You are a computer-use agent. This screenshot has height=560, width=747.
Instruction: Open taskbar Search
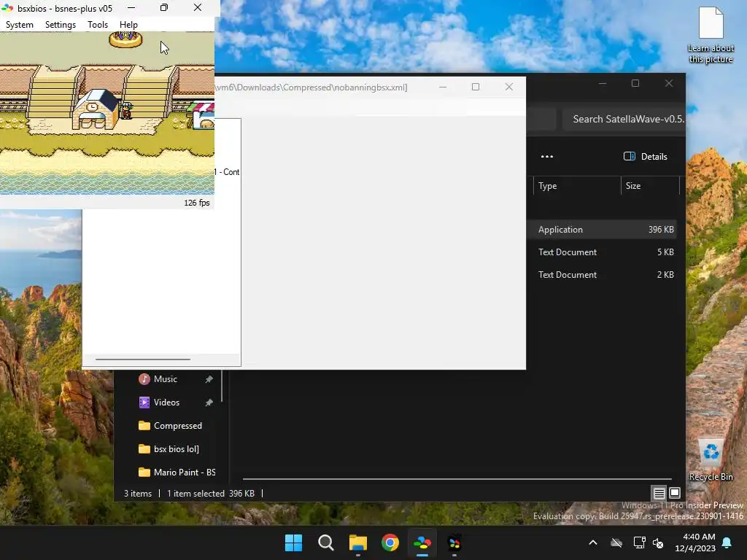click(326, 542)
